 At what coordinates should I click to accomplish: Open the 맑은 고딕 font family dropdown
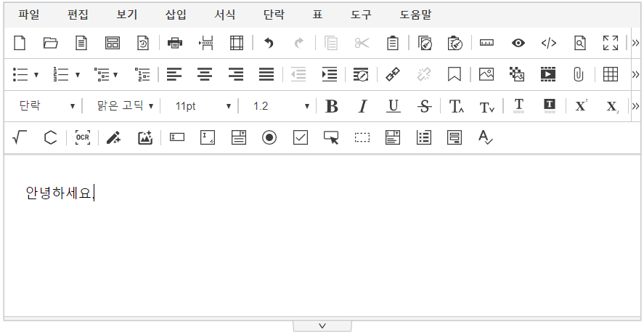125,106
